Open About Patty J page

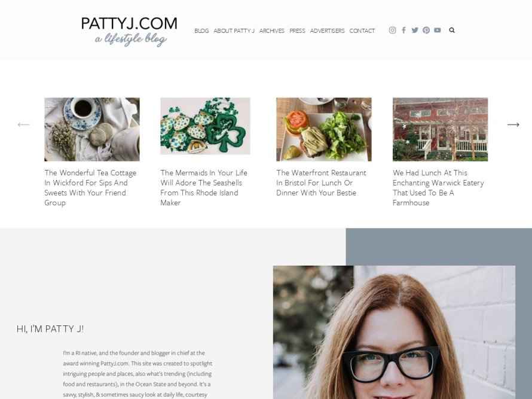(234, 31)
